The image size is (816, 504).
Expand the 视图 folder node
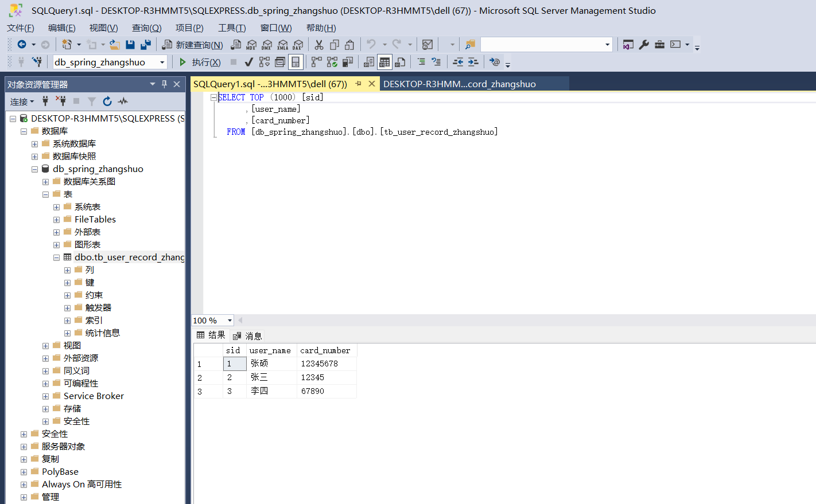click(x=45, y=346)
